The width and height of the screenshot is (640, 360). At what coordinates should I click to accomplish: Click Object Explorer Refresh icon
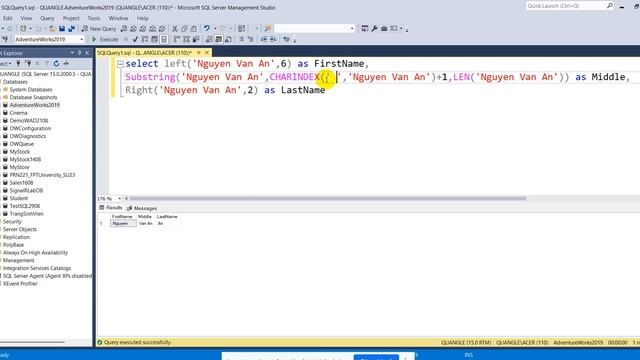(x=56, y=63)
